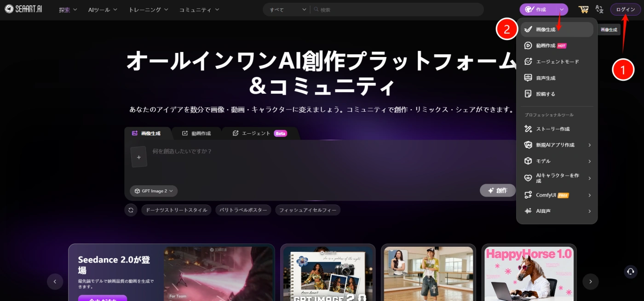Switch to the 画像生成 tab
This screenshot has width=644, height=301.
tap(147, 133)
